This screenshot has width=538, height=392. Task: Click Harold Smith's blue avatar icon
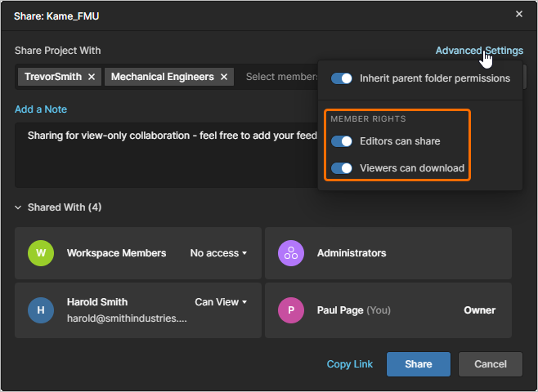(40, 310)
